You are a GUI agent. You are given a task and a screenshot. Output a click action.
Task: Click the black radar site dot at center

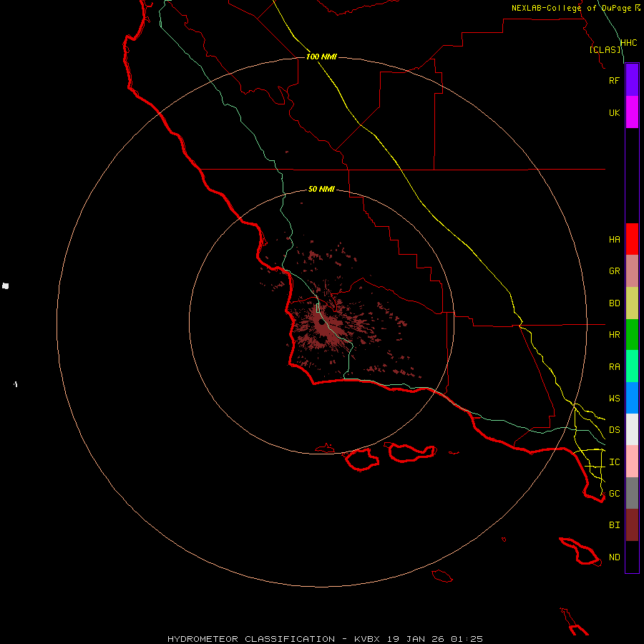(x=321, y=323)
